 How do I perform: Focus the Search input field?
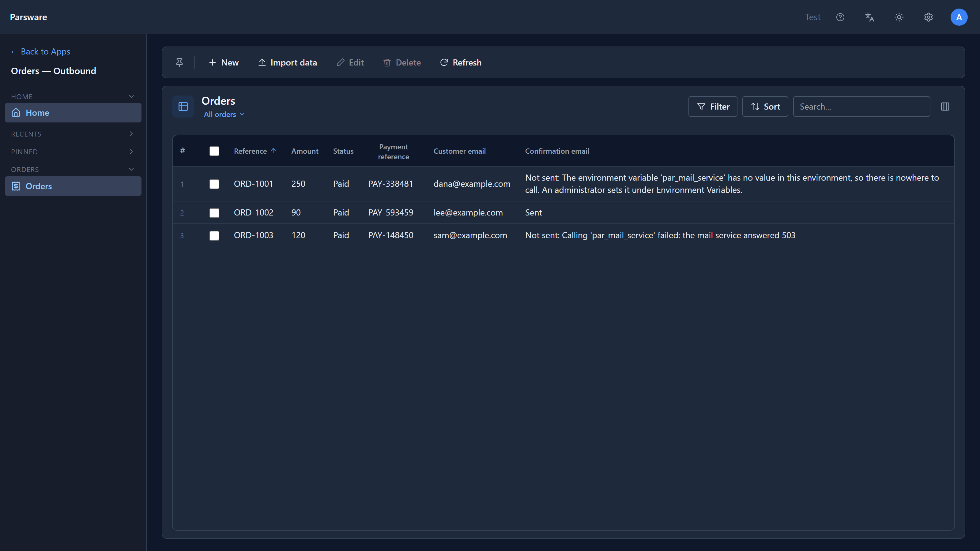point(861,107)
